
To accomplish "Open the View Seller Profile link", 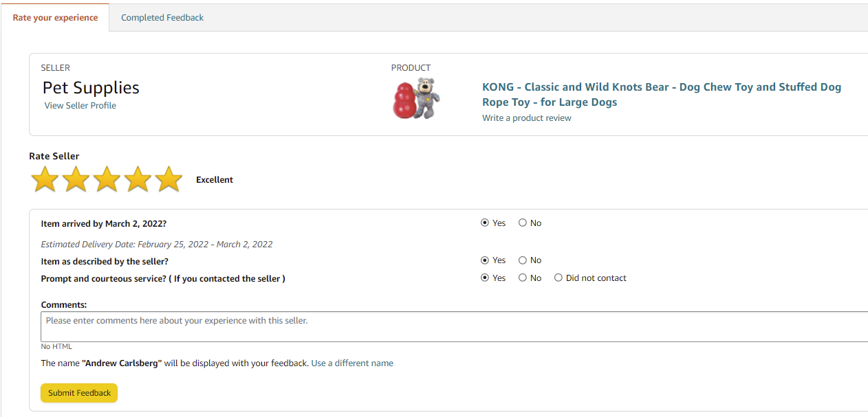I will [80, 106].
